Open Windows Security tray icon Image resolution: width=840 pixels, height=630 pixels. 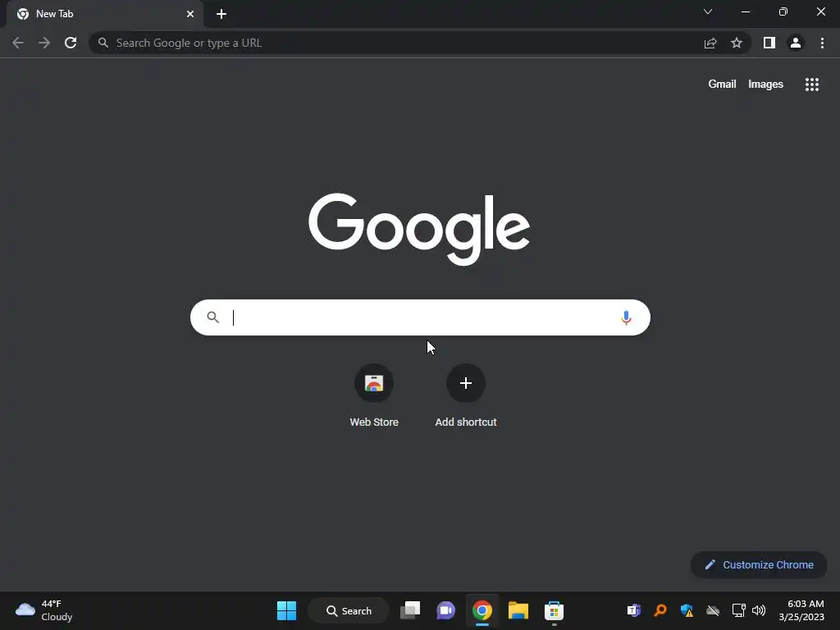coord(687,610)
